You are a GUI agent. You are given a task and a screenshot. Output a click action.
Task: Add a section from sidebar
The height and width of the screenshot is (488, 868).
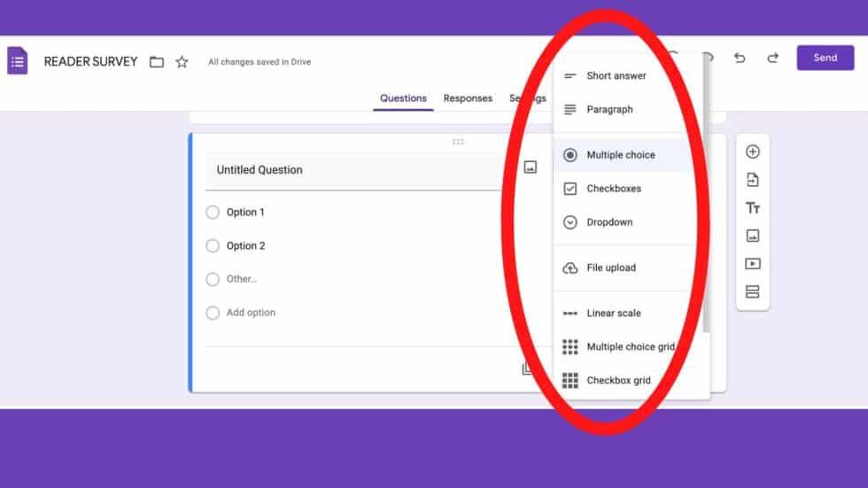753,292
